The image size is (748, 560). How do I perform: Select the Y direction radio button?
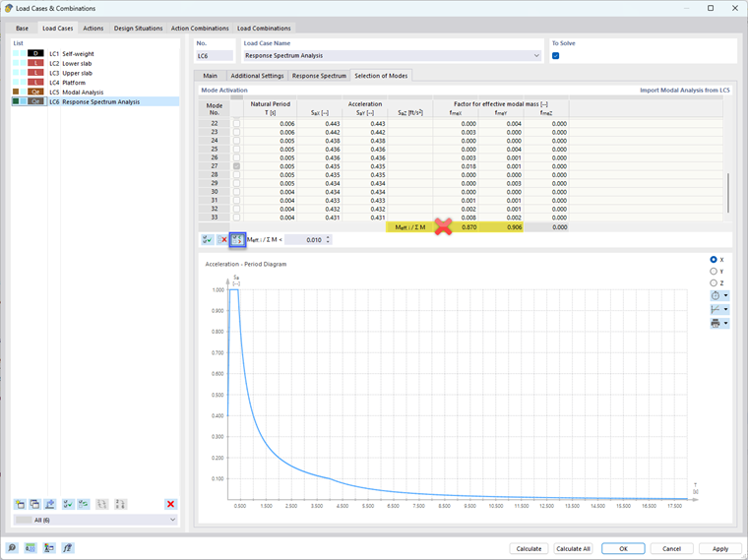click(x=714, y=271)
